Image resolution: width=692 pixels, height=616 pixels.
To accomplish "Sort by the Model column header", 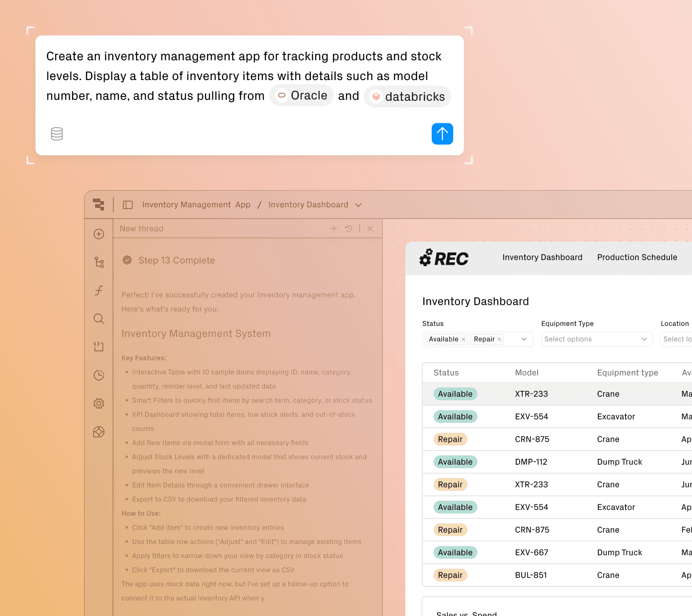I will [x=527, y=373].
